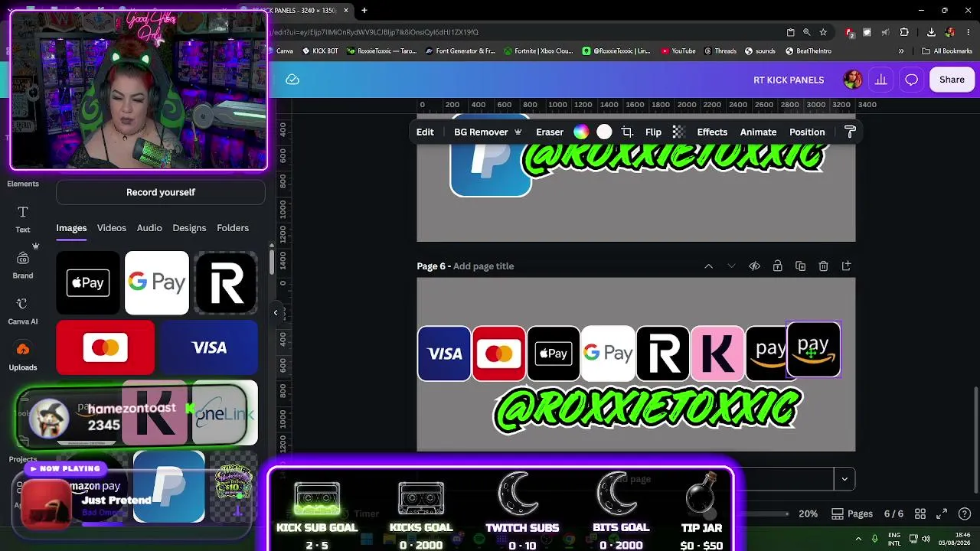Open the Pages view
Image resolution: width=980 pixels, height=551 pixels.
point(852,514)
